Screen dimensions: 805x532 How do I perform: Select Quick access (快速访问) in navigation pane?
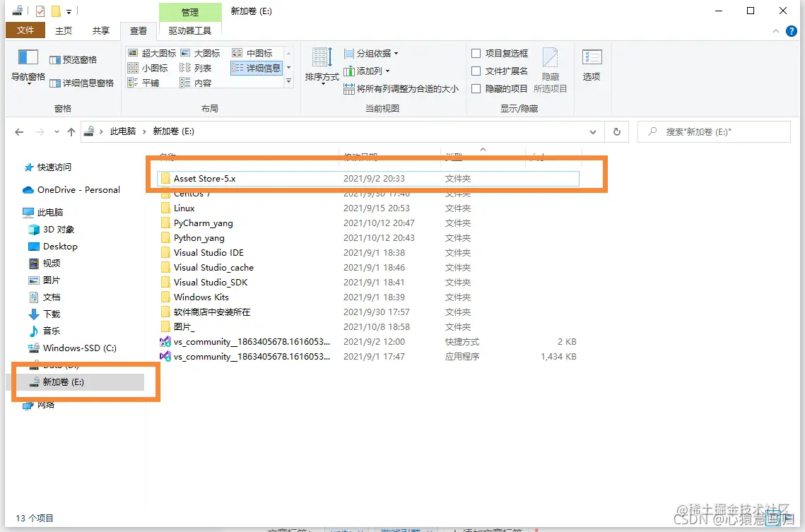coord(54,167)
